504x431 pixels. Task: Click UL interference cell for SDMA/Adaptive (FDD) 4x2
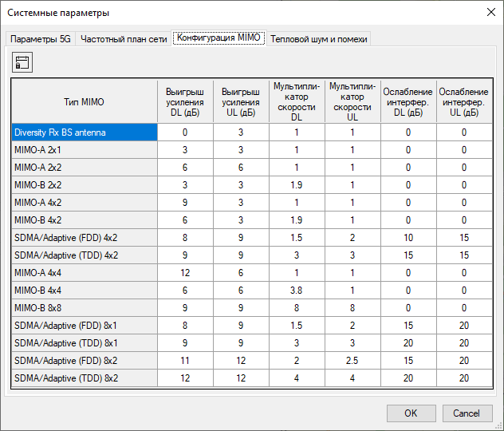click(463, 238)
